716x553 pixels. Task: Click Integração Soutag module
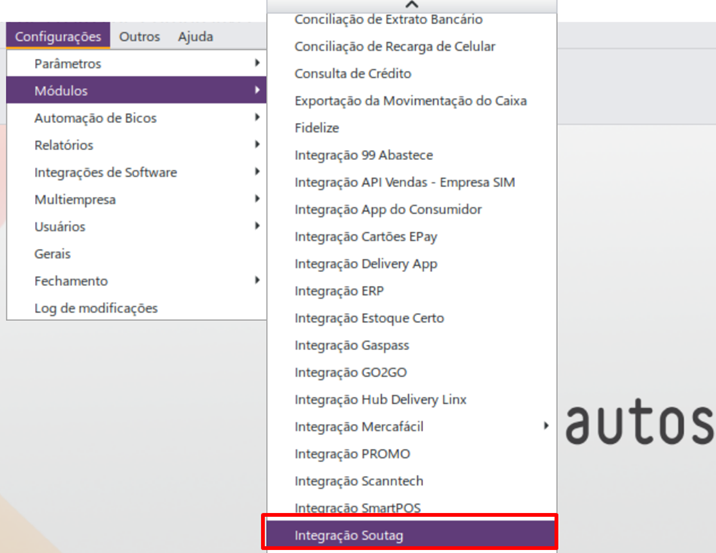point(412,535)
